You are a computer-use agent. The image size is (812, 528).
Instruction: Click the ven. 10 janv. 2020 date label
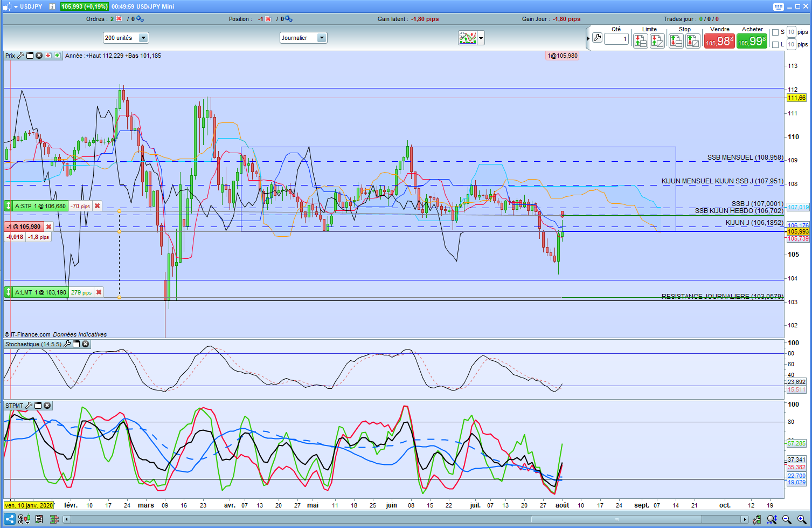click(29, 505)
